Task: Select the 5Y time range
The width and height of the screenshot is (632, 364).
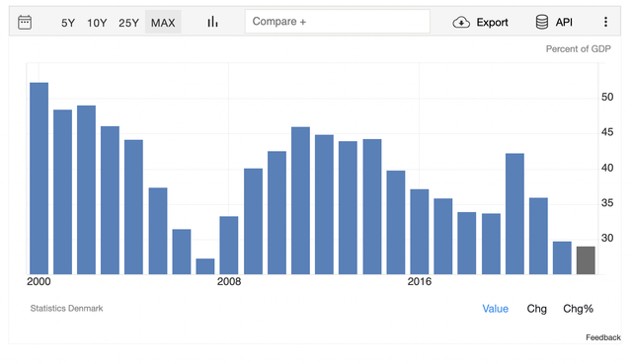Action: (68, 23)
